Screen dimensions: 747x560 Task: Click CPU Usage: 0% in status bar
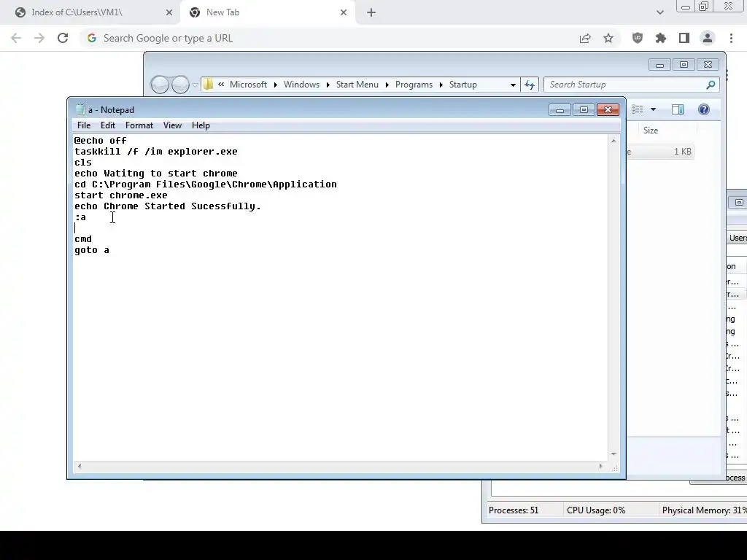pyautogui.click(x=596, y=510)
